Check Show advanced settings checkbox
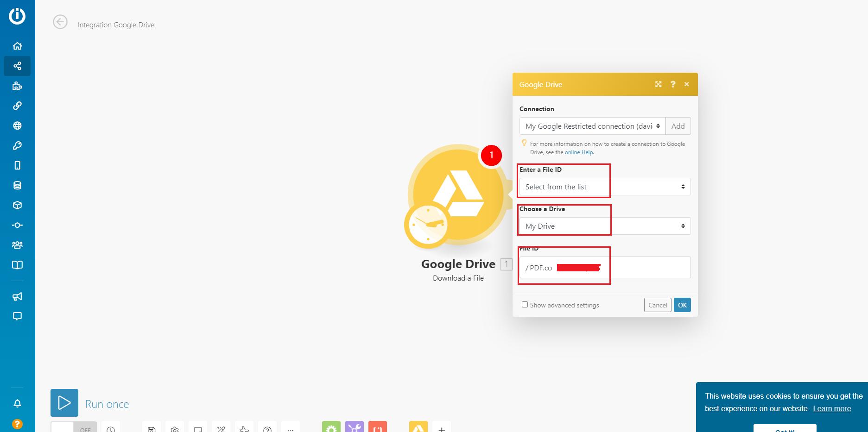Viewport: 868px width, 432px height. point(525,305)
